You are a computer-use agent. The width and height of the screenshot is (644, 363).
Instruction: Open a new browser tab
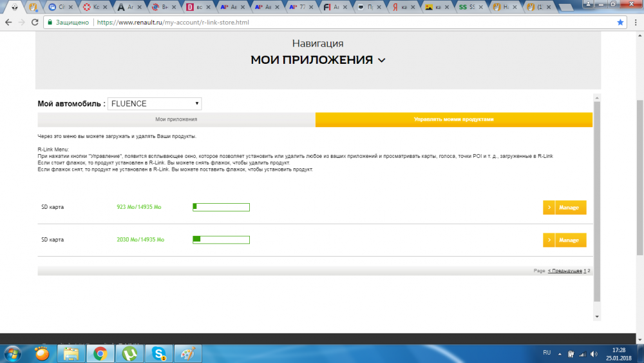pyautogui.click(x=566, y=7)
